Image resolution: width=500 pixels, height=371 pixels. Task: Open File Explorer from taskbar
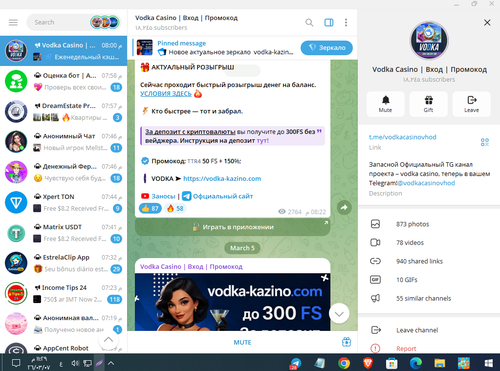pos(440,363)
